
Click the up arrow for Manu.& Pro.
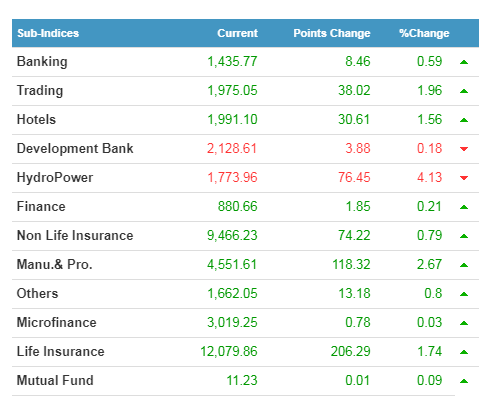coord(464,265)
